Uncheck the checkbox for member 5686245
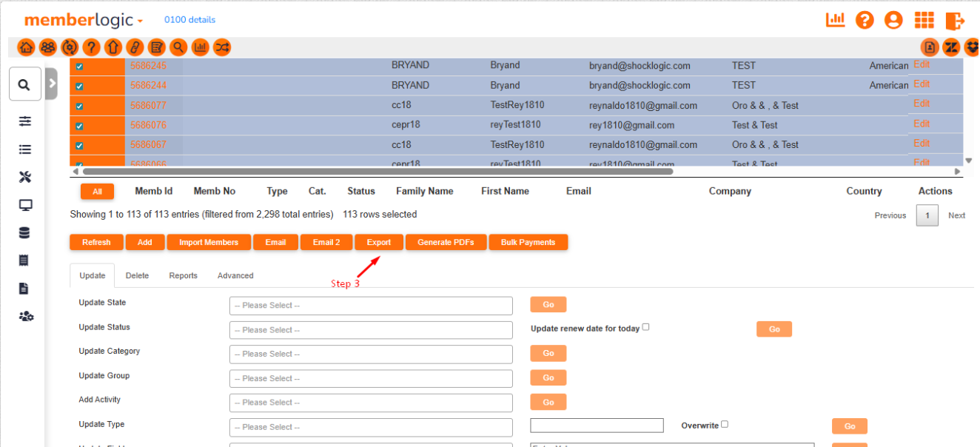980x447 pixels. (x=79, y=67)
